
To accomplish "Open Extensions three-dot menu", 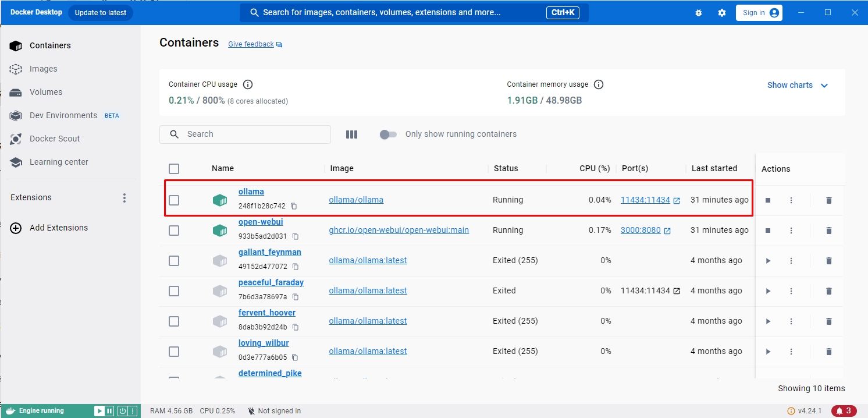I will pos(124,198).
